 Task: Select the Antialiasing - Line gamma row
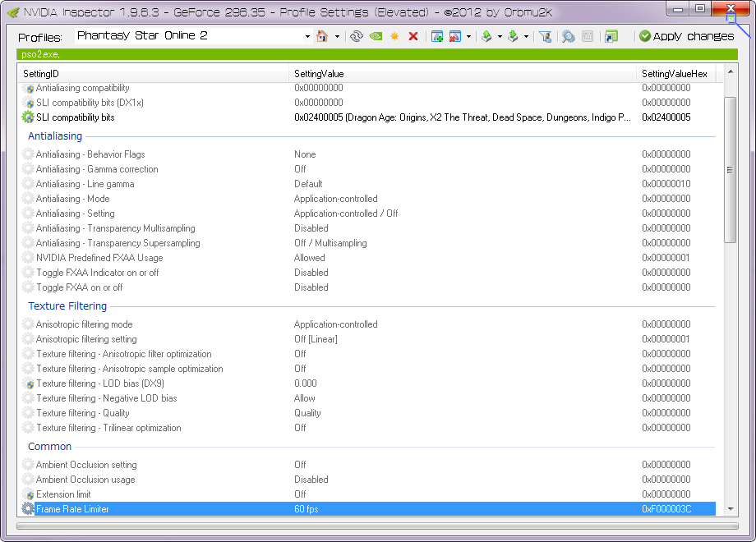368,184
